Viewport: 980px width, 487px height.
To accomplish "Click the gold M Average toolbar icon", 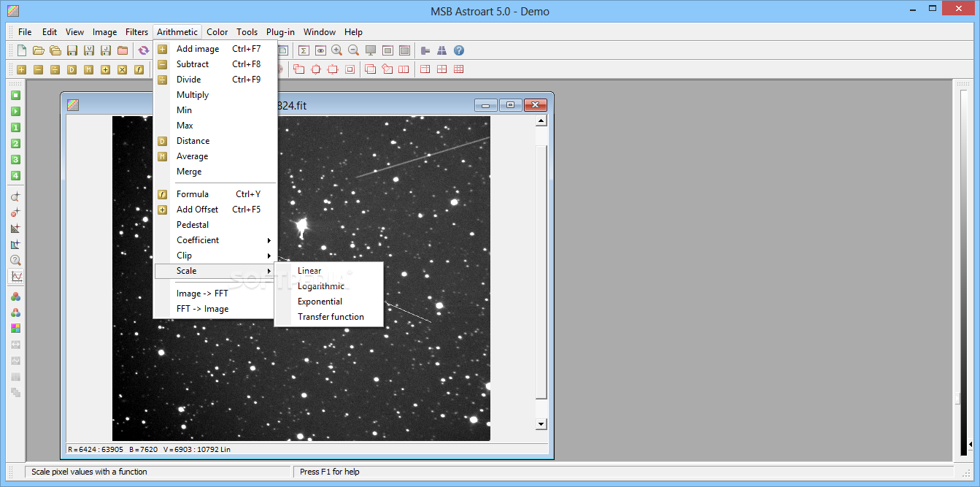I will 89,69.
